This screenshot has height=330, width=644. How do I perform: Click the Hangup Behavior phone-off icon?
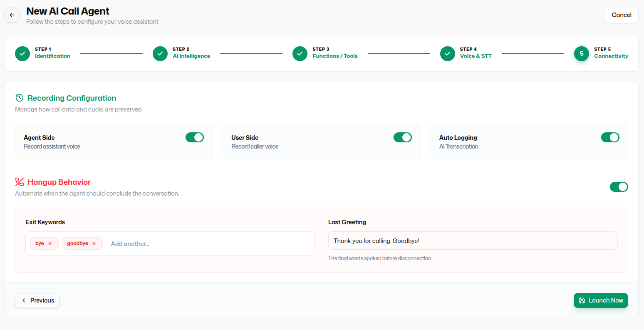(x=19, y=182)
